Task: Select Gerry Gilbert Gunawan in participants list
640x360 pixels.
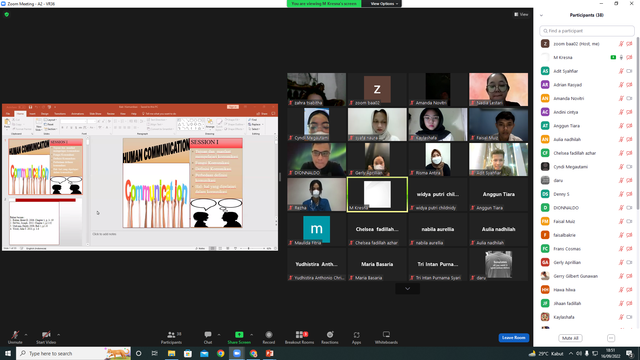Action: tap(587, 276)
